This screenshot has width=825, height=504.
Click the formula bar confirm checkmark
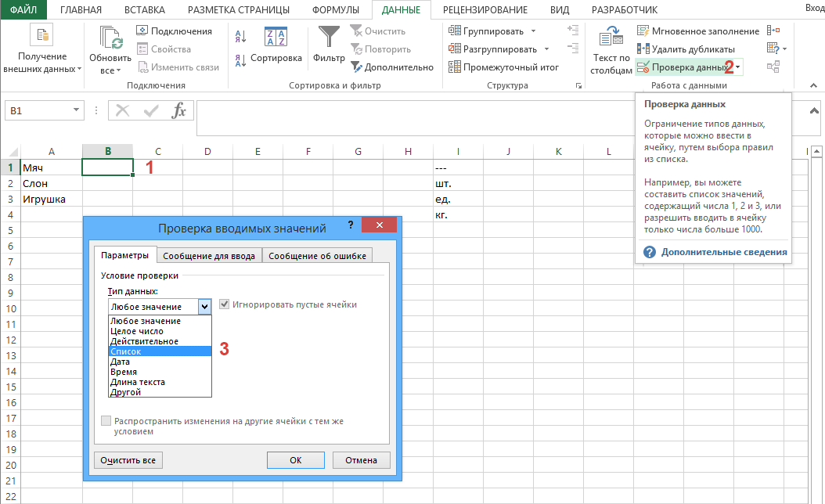151,110
